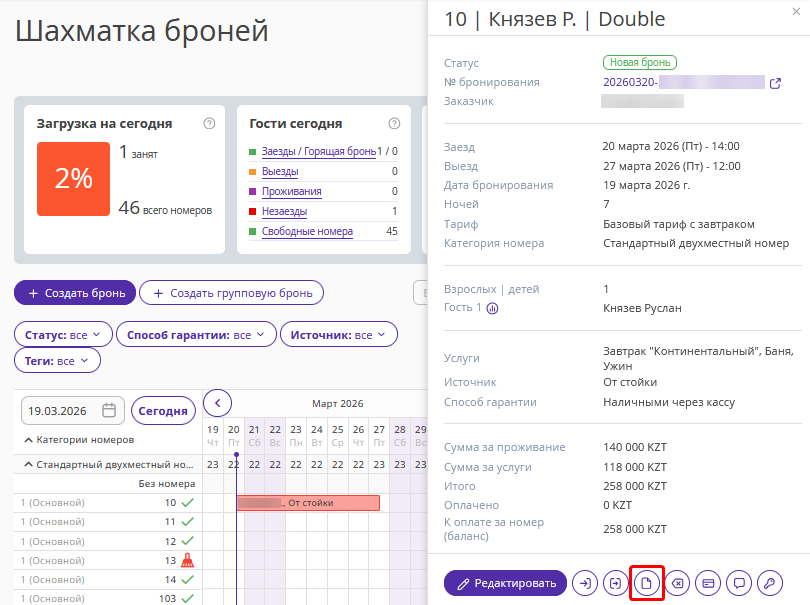Click the cleaning broom icon for room 13
Image resolution: width=810 pixels, height=605 pixels.
[x=188, y=561]
